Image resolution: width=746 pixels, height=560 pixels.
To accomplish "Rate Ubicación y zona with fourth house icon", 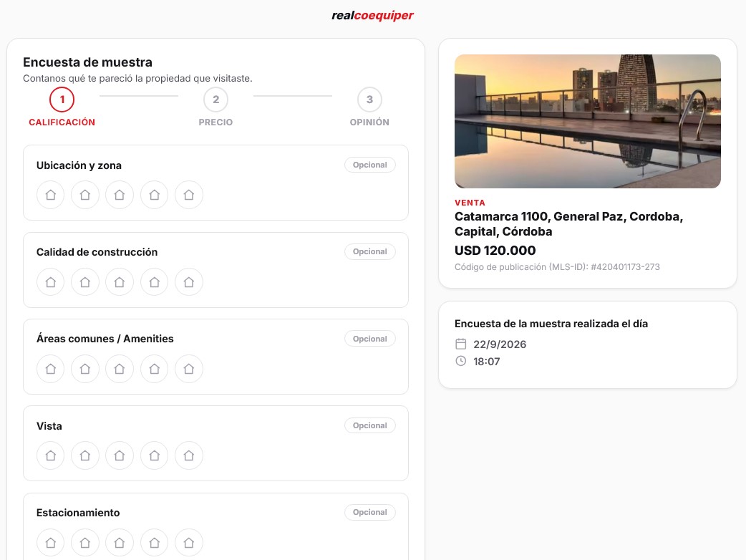I will [x=154, y=195].
